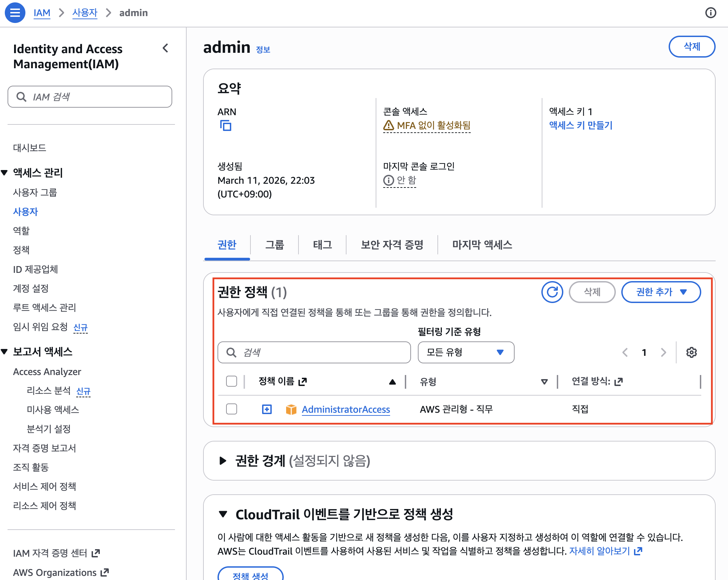Switch to the 그룹 tab
Image resolution: width=728 pixels, height=580 pixels.
tap(274, 245)
